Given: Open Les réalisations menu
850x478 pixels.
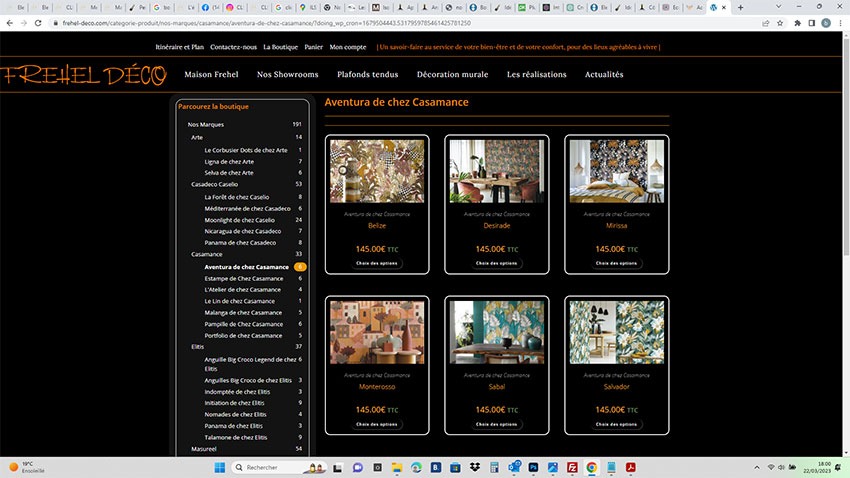Looking at the screenshot, I should (537, 75).
